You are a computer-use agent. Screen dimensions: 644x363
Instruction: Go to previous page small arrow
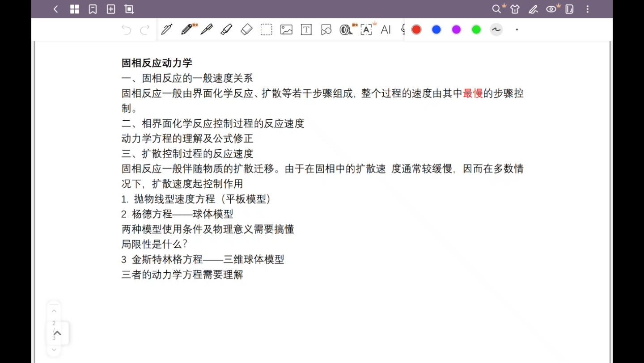(54, 311)
